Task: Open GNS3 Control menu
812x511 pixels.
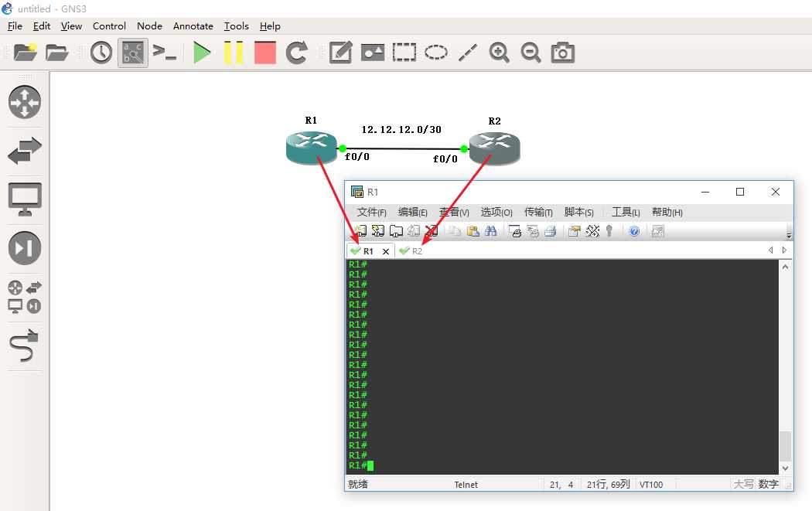Action: tap(109, 26)
